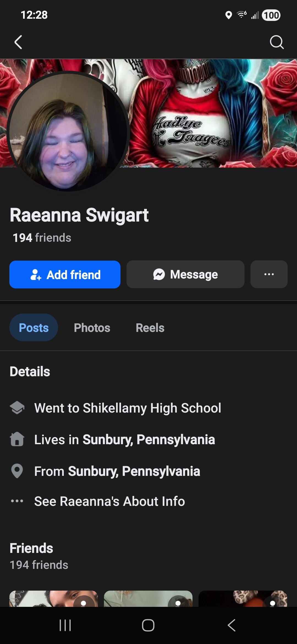Image resolution: width=297 pixels, height=644 pixels.
Task: Tap the Add friend button
Action: pos(65,275)
